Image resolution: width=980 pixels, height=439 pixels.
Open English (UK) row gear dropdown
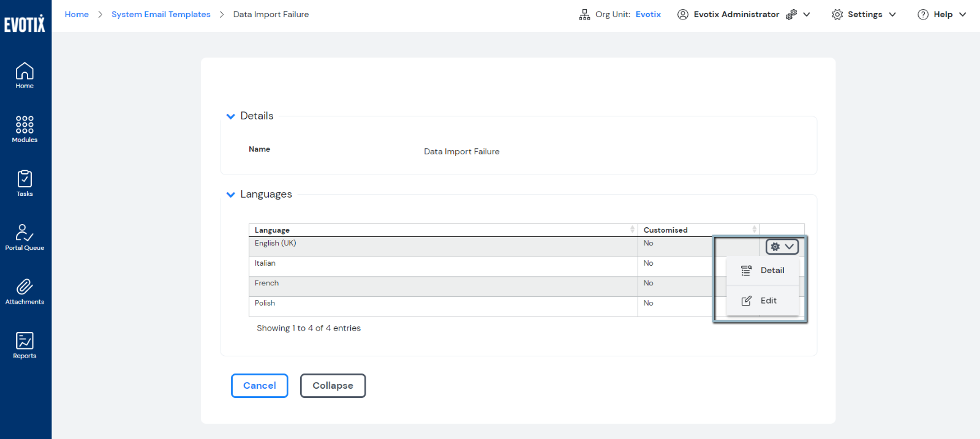782,247
